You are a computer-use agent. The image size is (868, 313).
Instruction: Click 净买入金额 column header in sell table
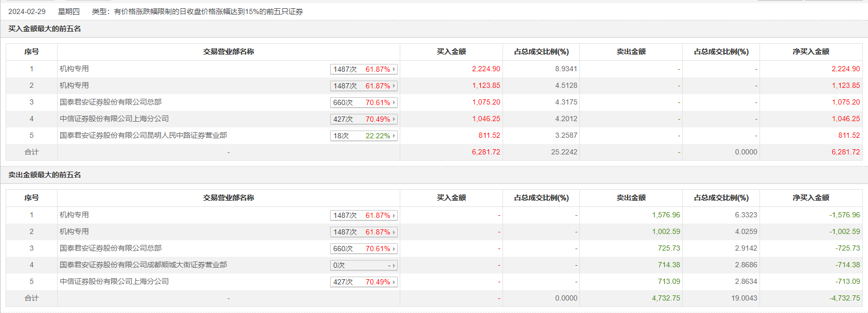(810, 198)
